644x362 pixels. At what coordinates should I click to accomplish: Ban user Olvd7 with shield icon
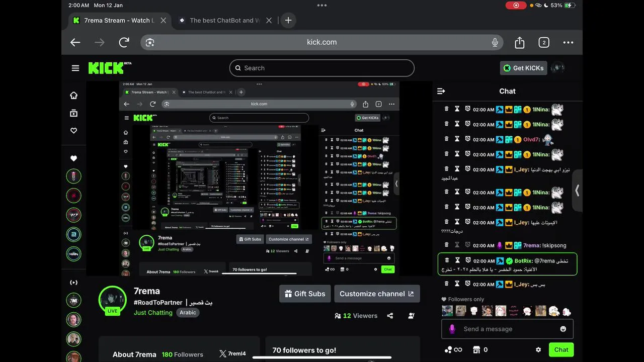(x=467, y=139)
